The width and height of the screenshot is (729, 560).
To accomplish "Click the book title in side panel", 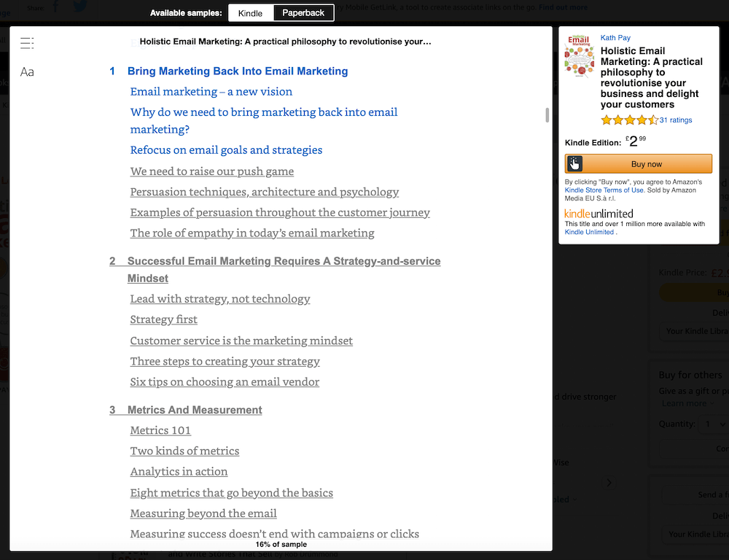I will click(651, 77).
